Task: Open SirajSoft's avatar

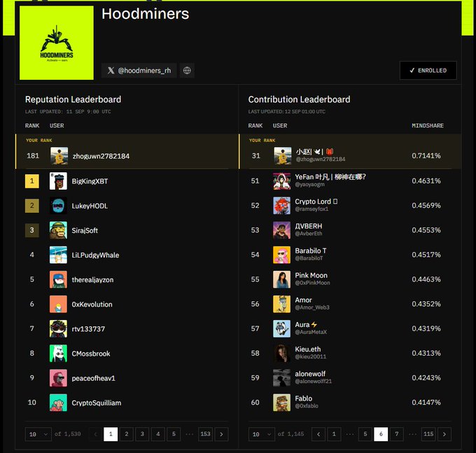Action: click(x=58, y=230)
